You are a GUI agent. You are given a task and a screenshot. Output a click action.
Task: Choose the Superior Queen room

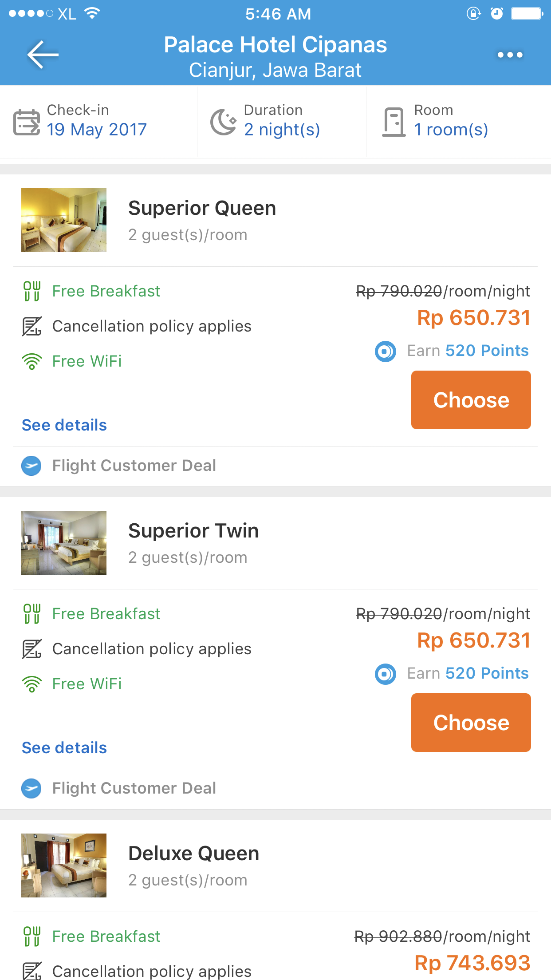point(471,400)
